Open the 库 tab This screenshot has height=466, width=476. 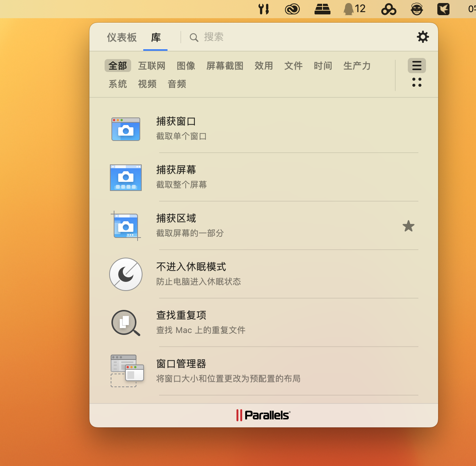tap(156, 38)
